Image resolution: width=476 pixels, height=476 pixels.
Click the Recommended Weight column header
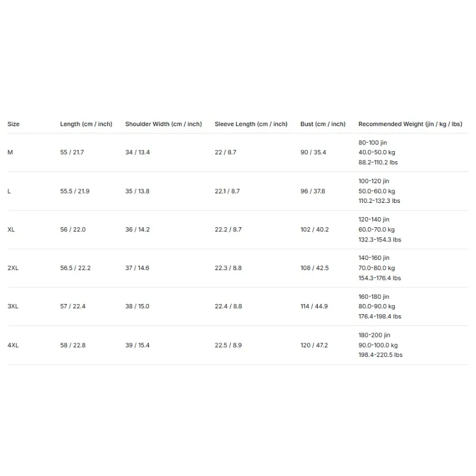click(x=410, y=124)
